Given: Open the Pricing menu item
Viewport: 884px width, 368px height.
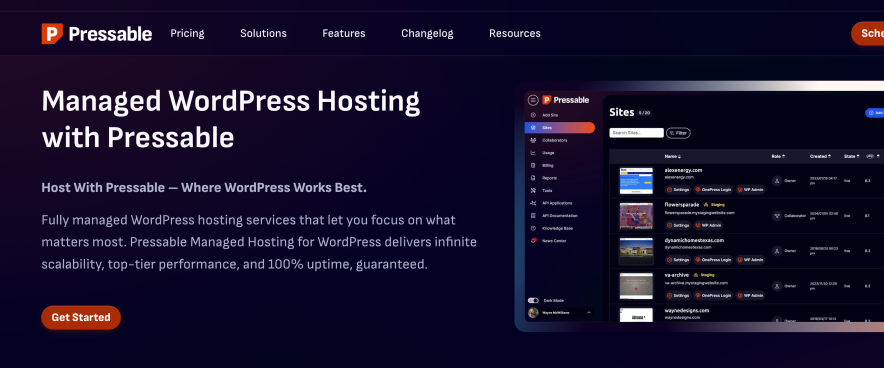Looking at the screenshot, I should [x=187, y=33].
